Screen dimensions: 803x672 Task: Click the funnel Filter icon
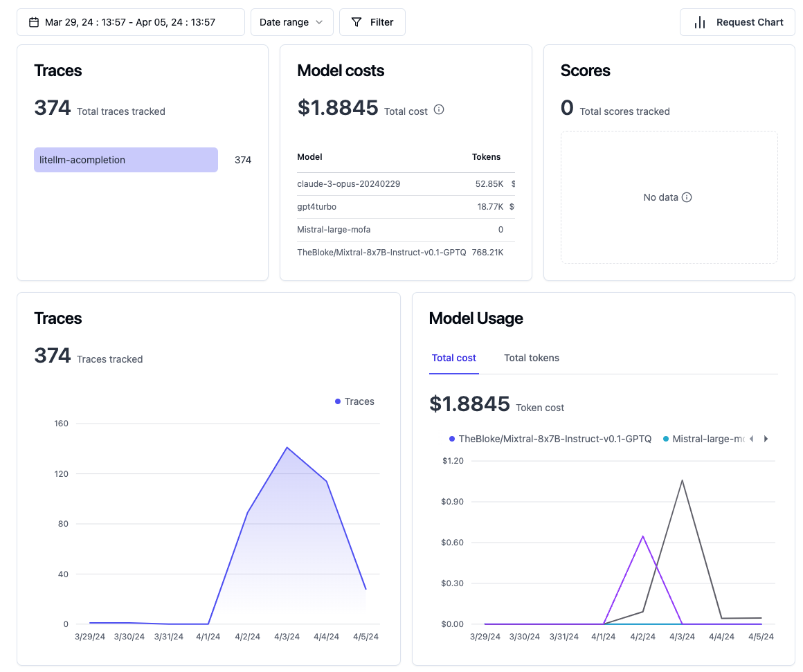pyautogui.click(x=357, y=22)
